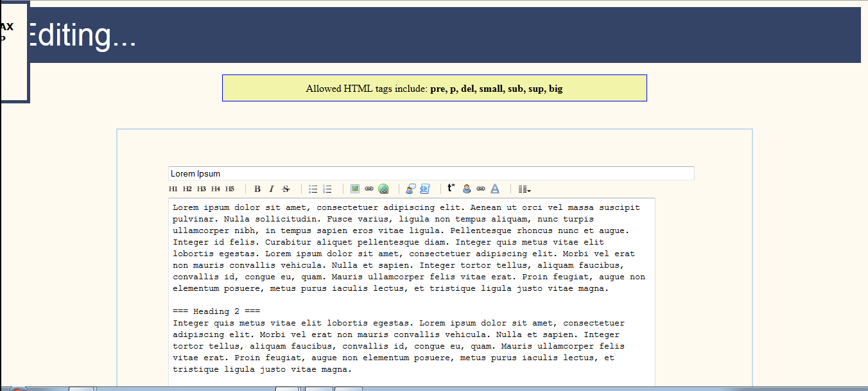This screenshot has height=391, width=868.
Task: Insert a hyperlink with the chain icon
Action: click(369, 188)
